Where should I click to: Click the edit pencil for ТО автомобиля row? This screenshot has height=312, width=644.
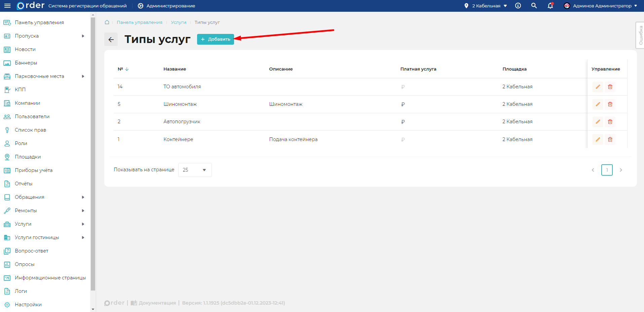598,87
